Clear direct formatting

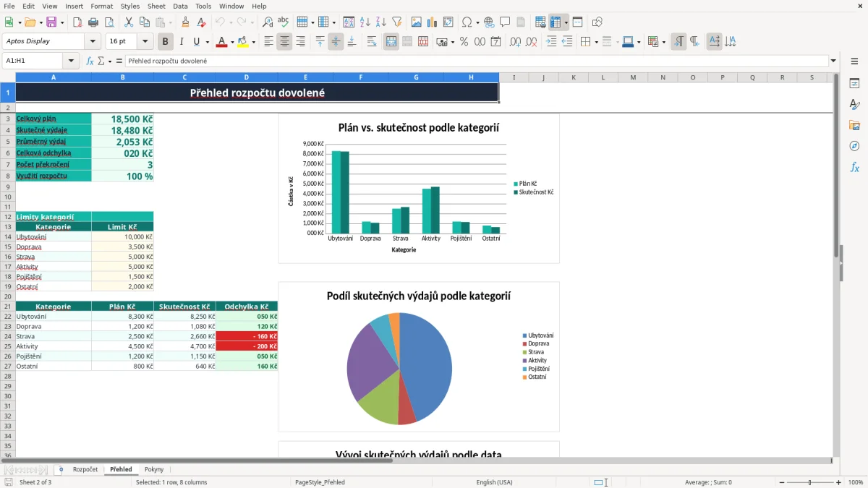point(202,22)
